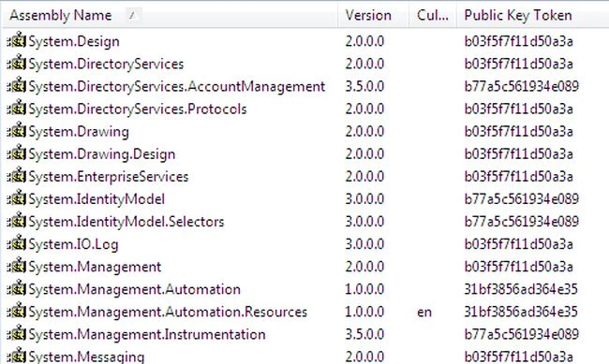Click public key token of System.Management.Instrumentation

522,334
